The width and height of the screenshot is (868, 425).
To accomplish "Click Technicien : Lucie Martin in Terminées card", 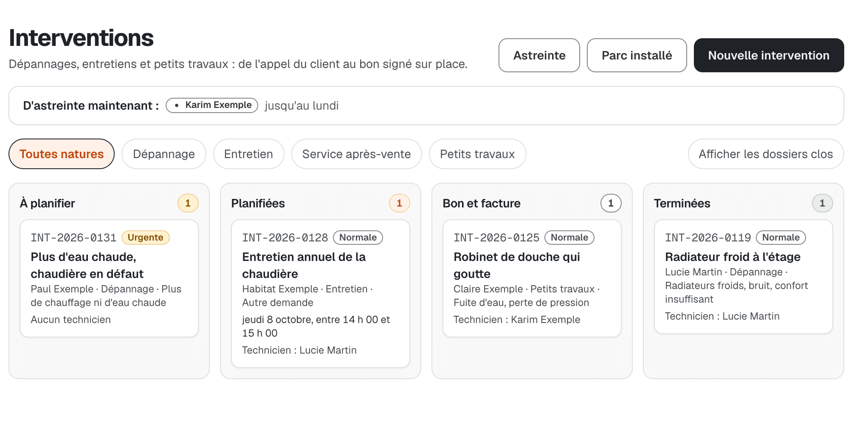I will click(x=722, y=316).
